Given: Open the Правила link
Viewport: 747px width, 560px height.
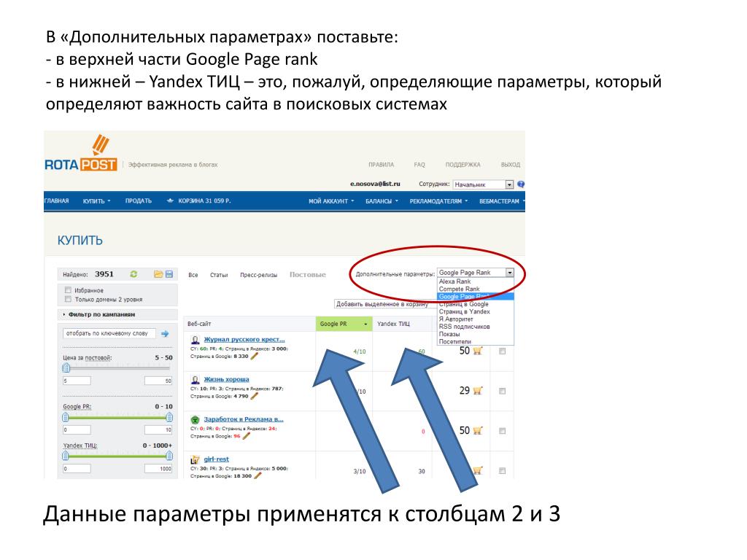Looking at the screenshot, I should point(381,165).
